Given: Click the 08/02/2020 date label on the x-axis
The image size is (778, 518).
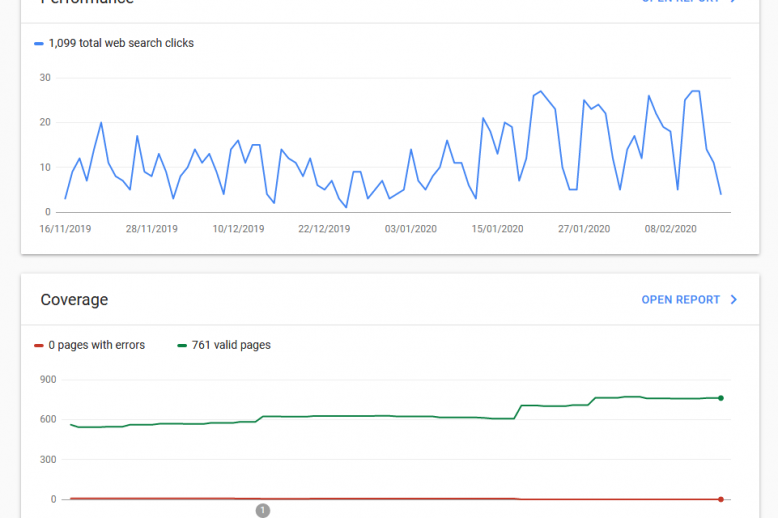Looking at the screenshot, I should (670, 229).
